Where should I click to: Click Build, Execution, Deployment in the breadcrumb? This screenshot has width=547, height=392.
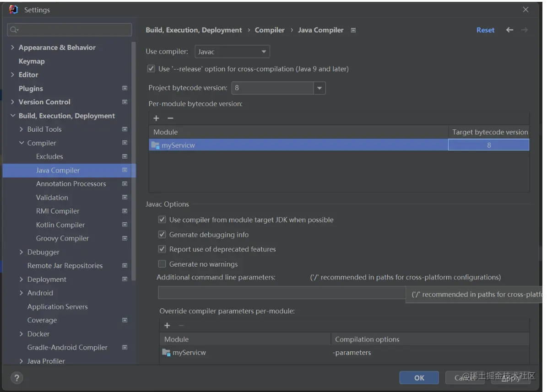pyautogui.click(x=194, y=30)
